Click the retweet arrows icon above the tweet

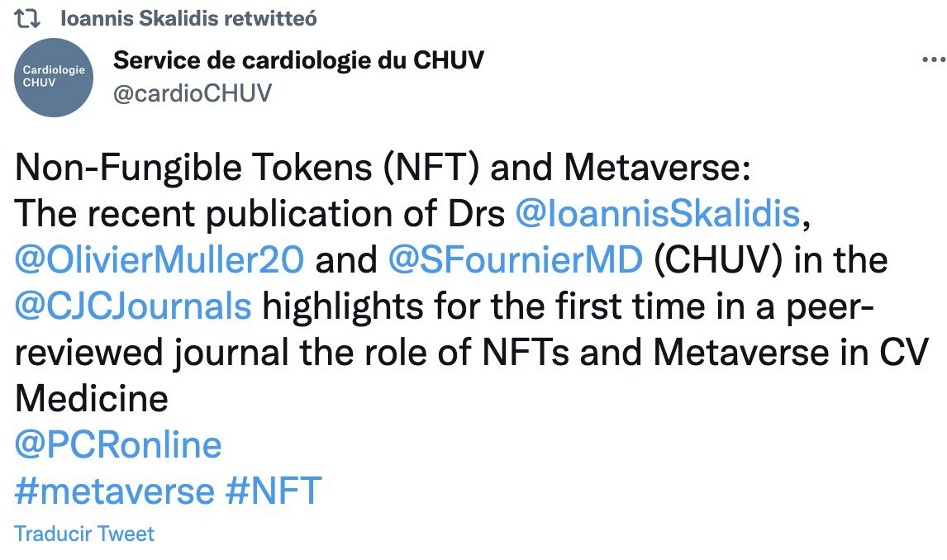(28, 19)
